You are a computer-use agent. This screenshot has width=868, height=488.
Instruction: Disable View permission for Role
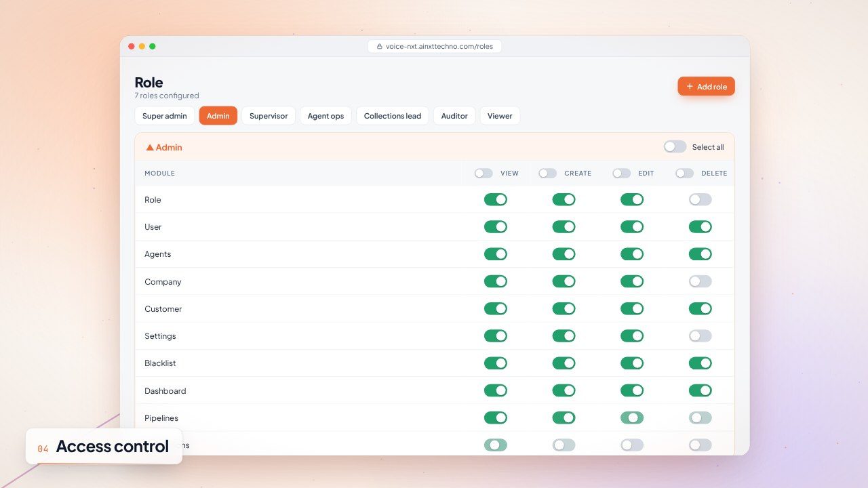pos(496,199)
